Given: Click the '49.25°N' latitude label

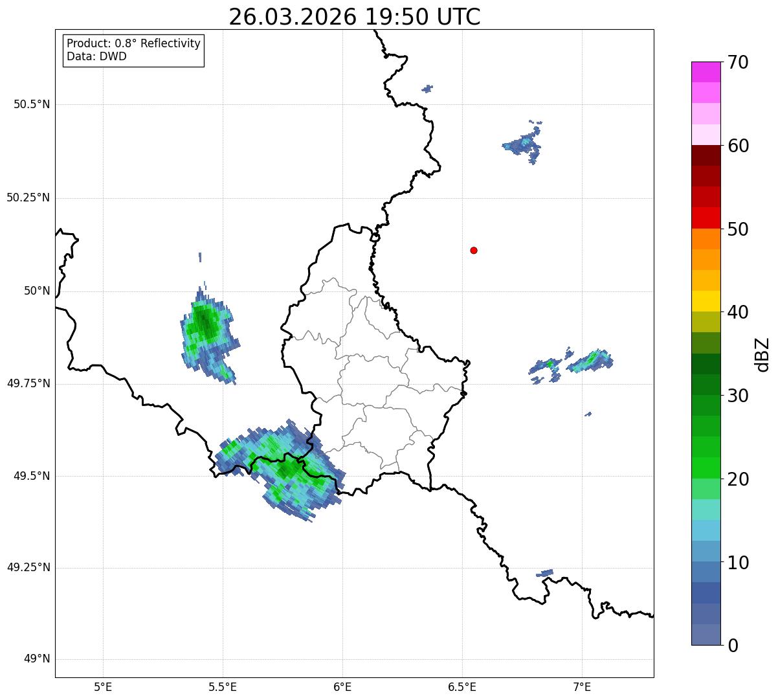Looking at the screenshot, I should pyautogui.click(x=28, y=568).
